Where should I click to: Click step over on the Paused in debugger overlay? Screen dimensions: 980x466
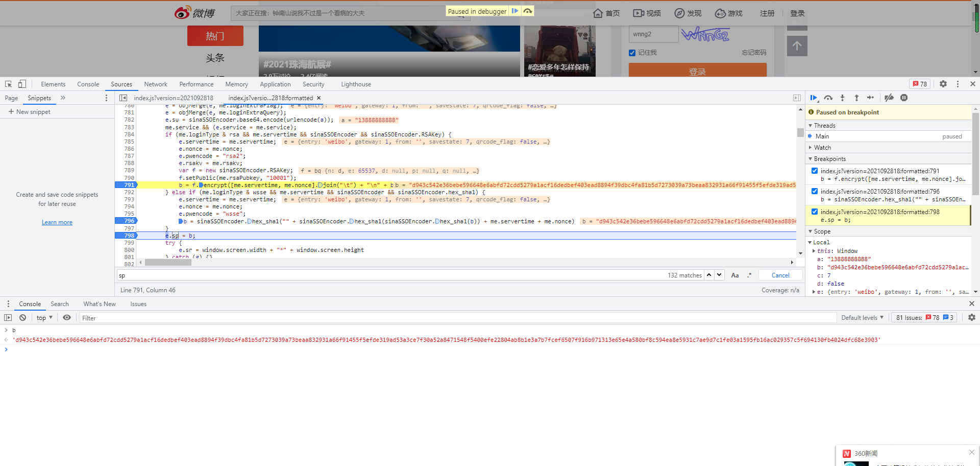pos(528,11)
